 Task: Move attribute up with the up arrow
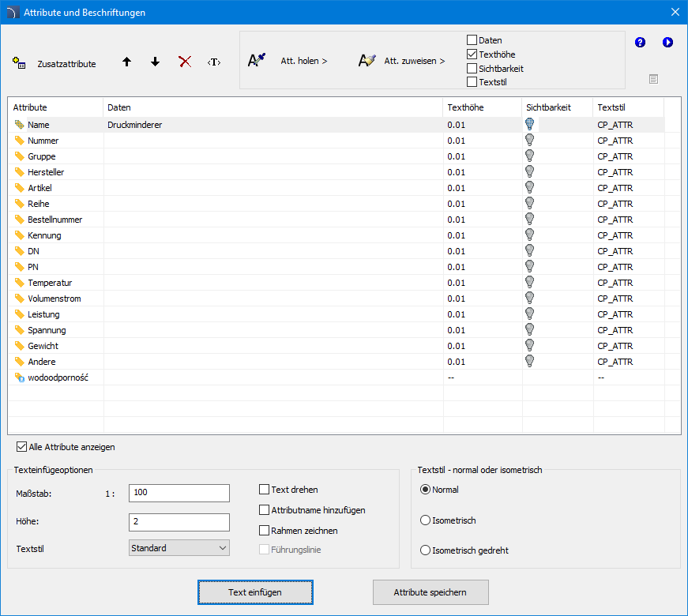click(x=126, y=62)
